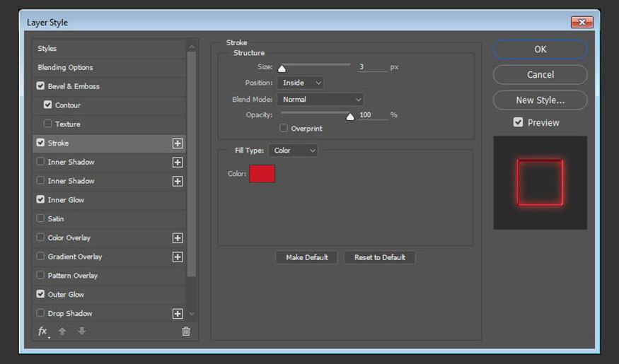
Task: Toggle the Contour checkbox
Action: tap(48, 105)
